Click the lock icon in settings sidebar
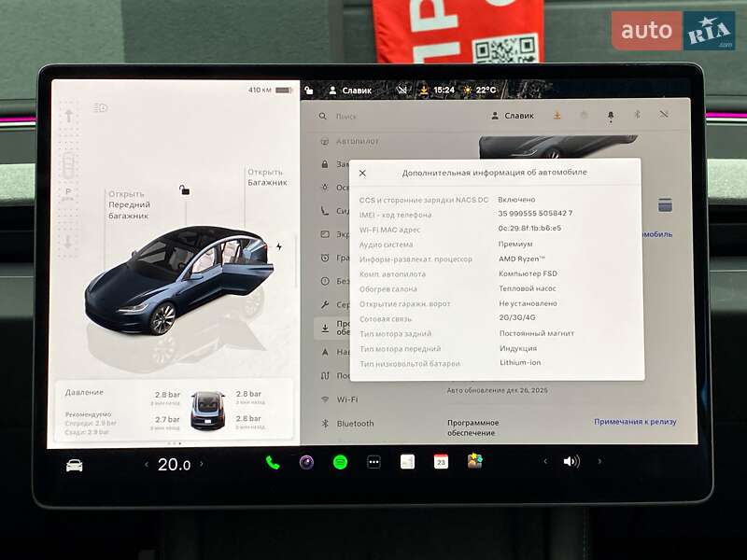Screen dimensions: 747x560 (x=325, y=164)
